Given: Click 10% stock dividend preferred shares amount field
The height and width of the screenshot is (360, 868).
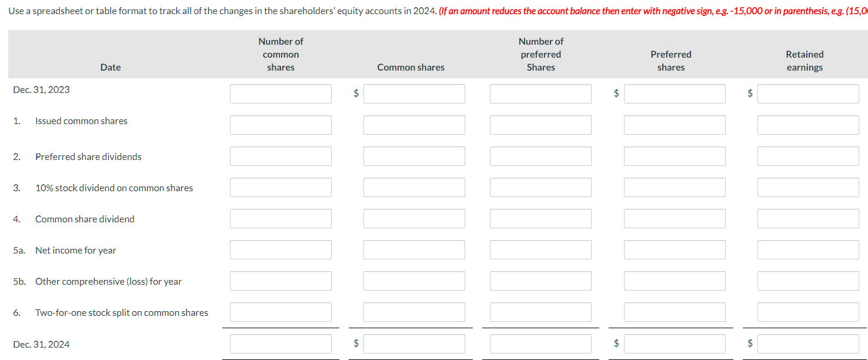Looking at the screenshot, I should click(675, 187).
